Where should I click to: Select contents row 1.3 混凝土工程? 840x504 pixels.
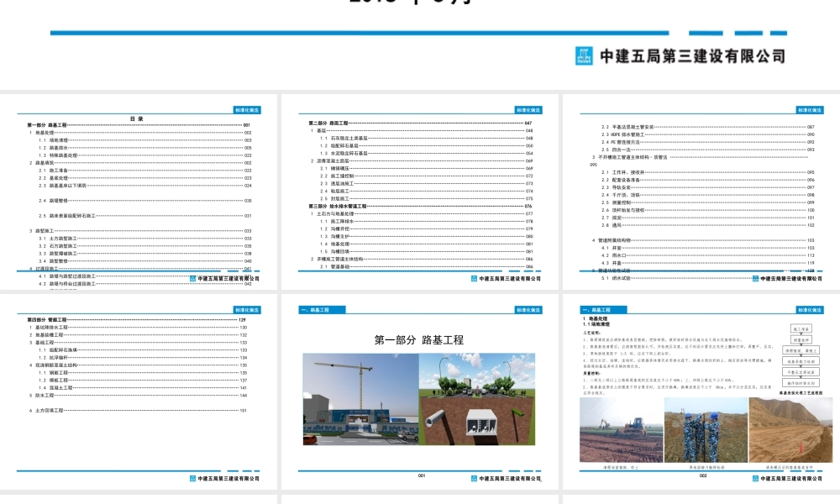143,388
